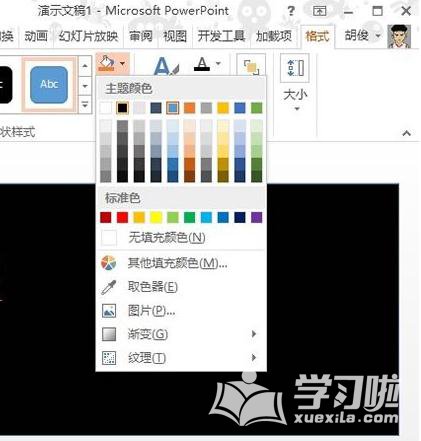The width and height of the screenshot is (421, 441).
Task: Click the eyedropper icon
Action: (109, 287)
